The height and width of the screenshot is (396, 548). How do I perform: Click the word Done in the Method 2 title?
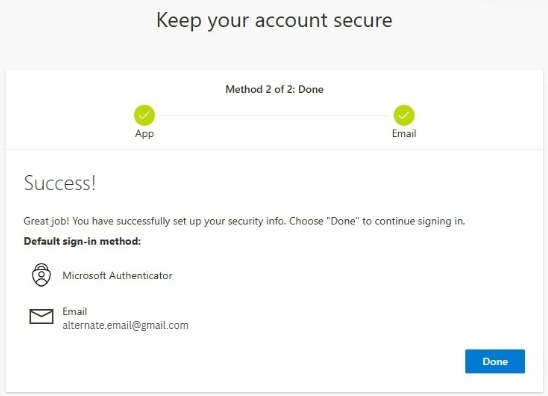[311, 89]
